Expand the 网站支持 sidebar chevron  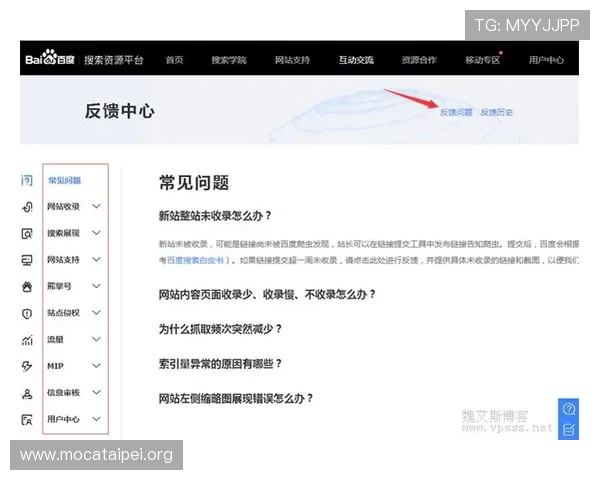96,260
